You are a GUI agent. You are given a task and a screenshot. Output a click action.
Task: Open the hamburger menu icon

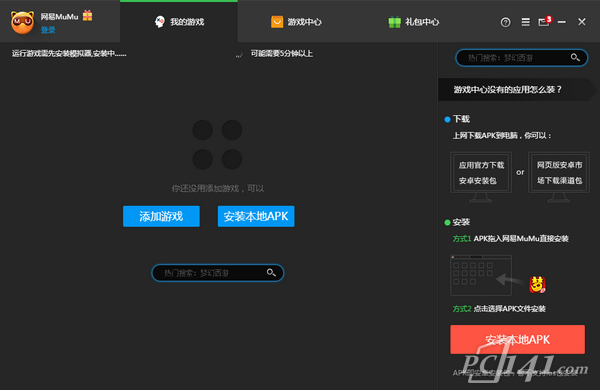pyautogui.click(x=526, y=22)
